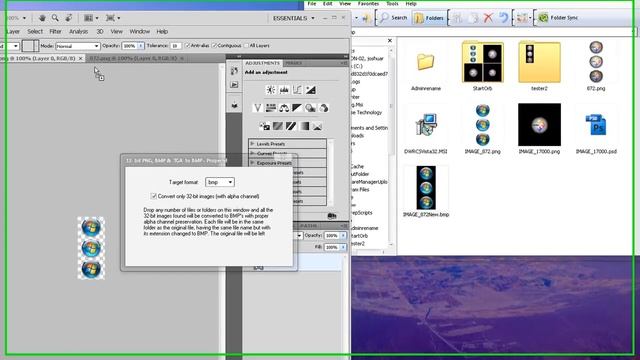Toggle the Anti-alias checkbox
This screenshot has height=360, width=640.
[188, 46]
